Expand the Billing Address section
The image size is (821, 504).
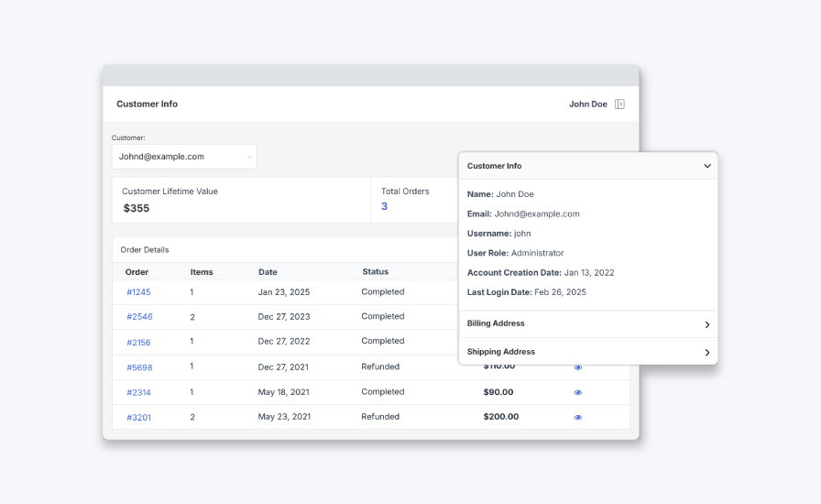coord(706,324)
